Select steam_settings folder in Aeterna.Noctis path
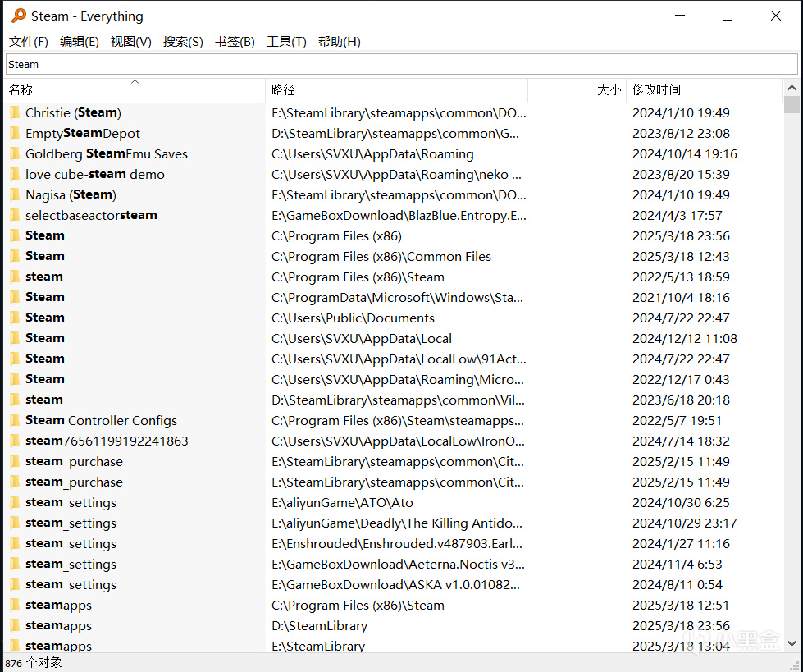 pyautogui.click(x=71, y=564)
